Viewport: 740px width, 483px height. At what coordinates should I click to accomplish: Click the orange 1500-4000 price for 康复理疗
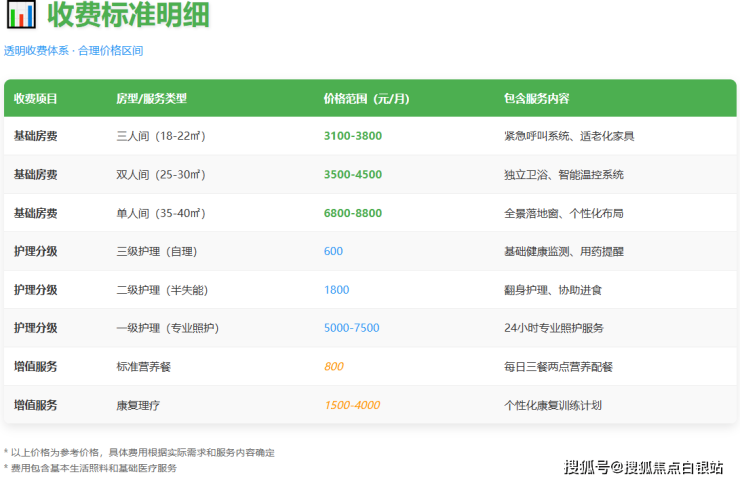[x=351, y=405]
